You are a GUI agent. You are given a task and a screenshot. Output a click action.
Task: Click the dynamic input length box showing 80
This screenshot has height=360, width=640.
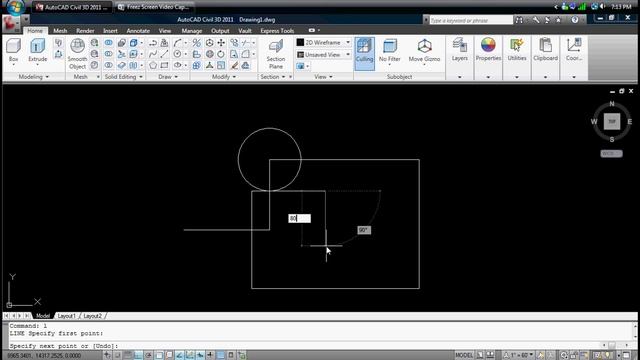(300, 218)
